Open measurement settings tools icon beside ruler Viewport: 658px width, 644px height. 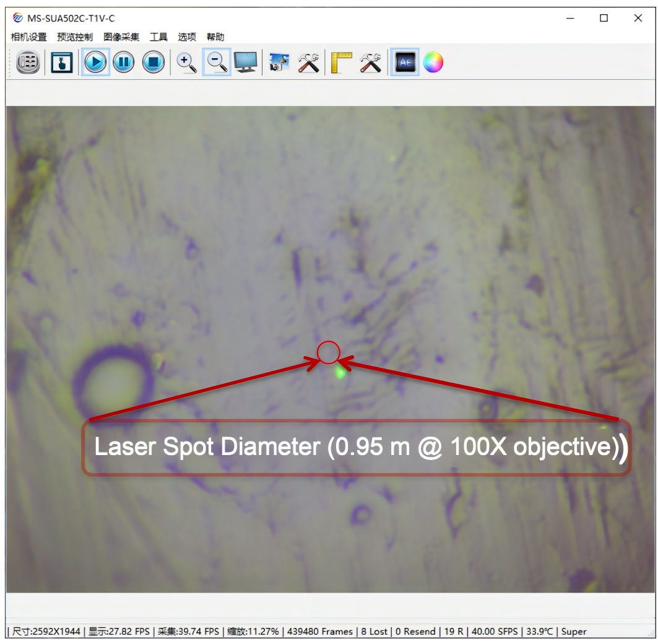(370, 63)
